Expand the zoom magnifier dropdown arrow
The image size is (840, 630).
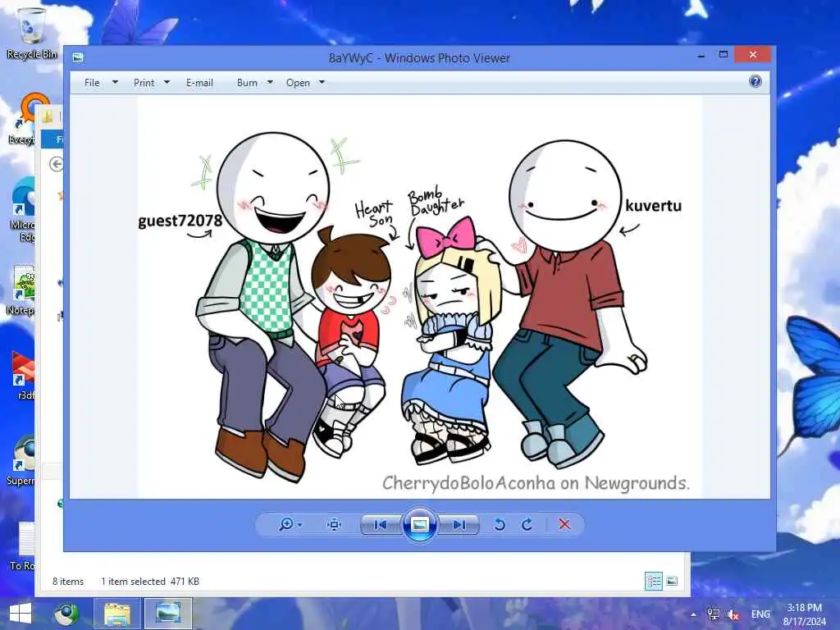(299, 524)
